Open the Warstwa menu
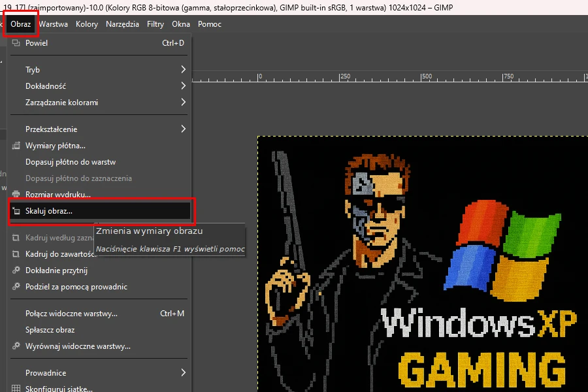Viewport: 588px width, 392px height. tap(54, 24)
